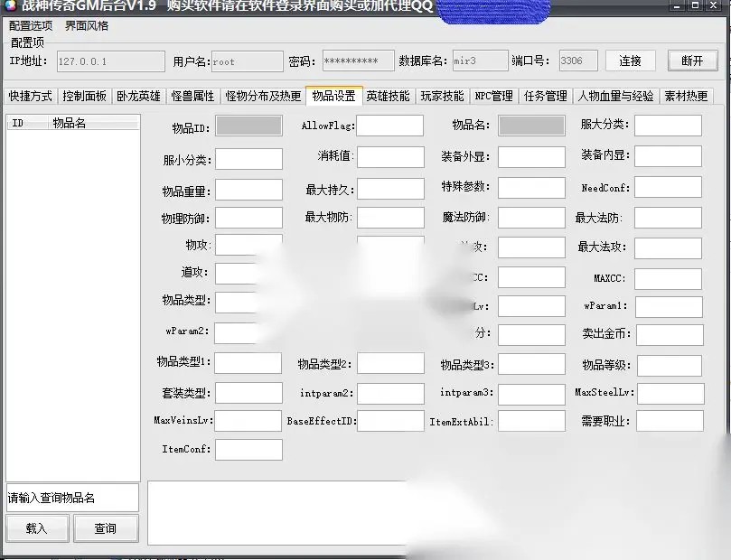This screenshot has width=731, height=560.
Task: Click the 物理防御 input field
Action: (249, 218)
